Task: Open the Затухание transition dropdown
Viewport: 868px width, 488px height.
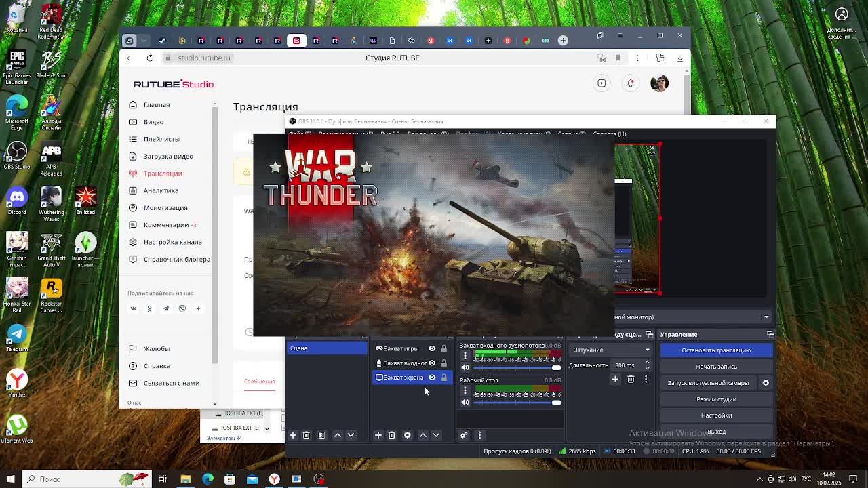Action: pyautogui.click(x=611, y=350)
